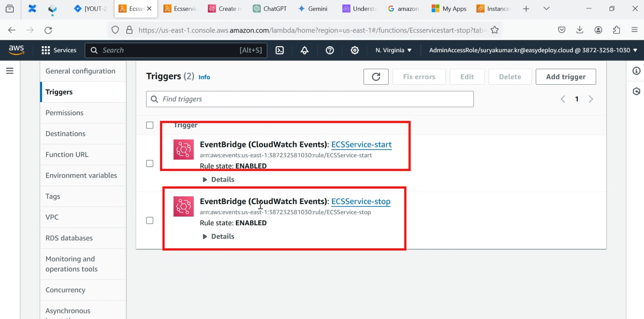The width and height of the screenshot is (644, 319).
Task: Check the ECSService-stop trigger checkbox
Action: pyautogui.click(x=150, y=220)
